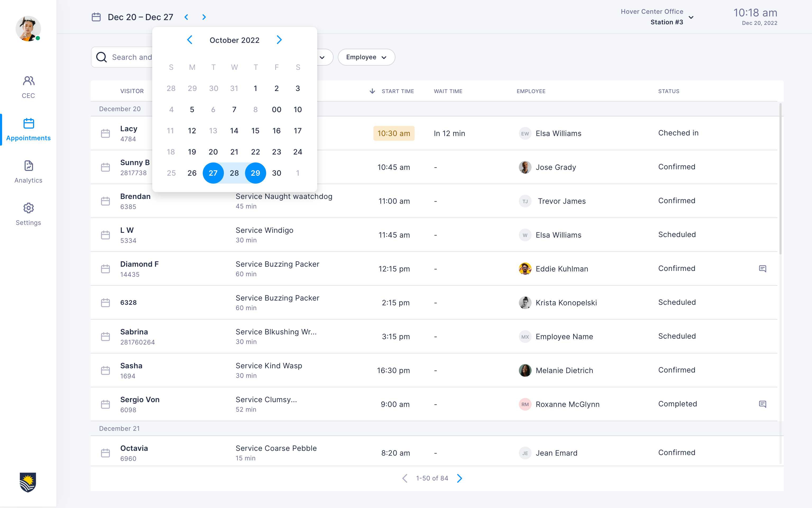The width and height of the screenshot is (812, 508).
Task: Open the CEC section in sidebar
Action: click(28, 87)
